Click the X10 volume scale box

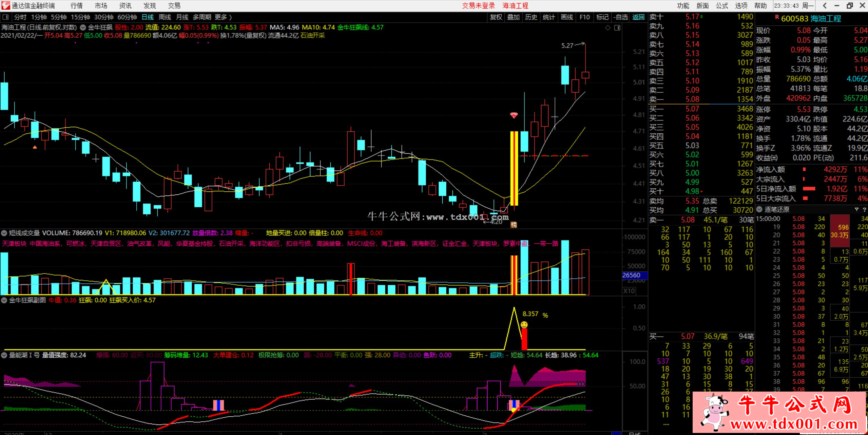click(x=629, y=291)
